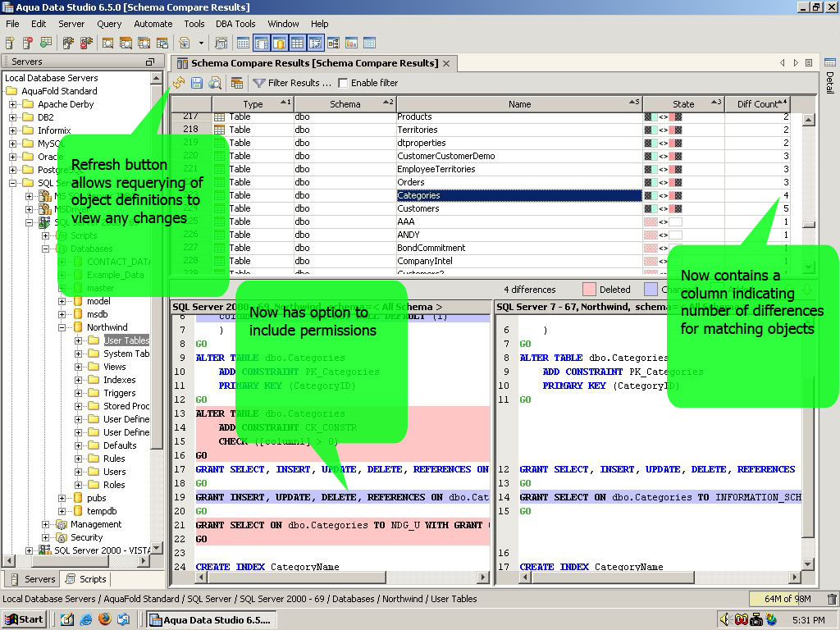
Task: Click the pink Deleted legend swatch
Action: (x=589, y=290)
